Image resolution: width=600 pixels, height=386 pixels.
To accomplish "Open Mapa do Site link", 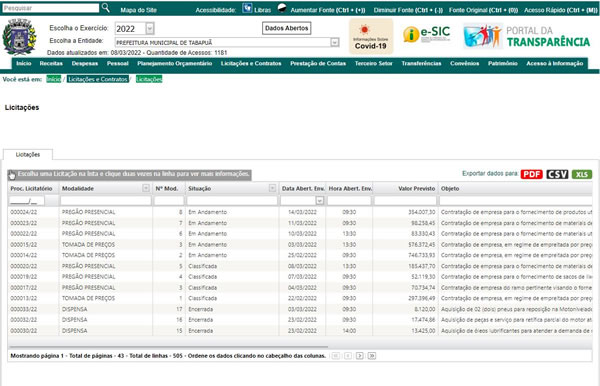I will pyautogui.click(x=139, y=10).
